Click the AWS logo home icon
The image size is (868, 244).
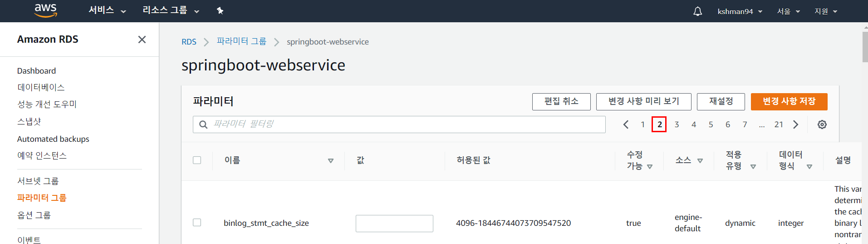[x=46, y=10]
